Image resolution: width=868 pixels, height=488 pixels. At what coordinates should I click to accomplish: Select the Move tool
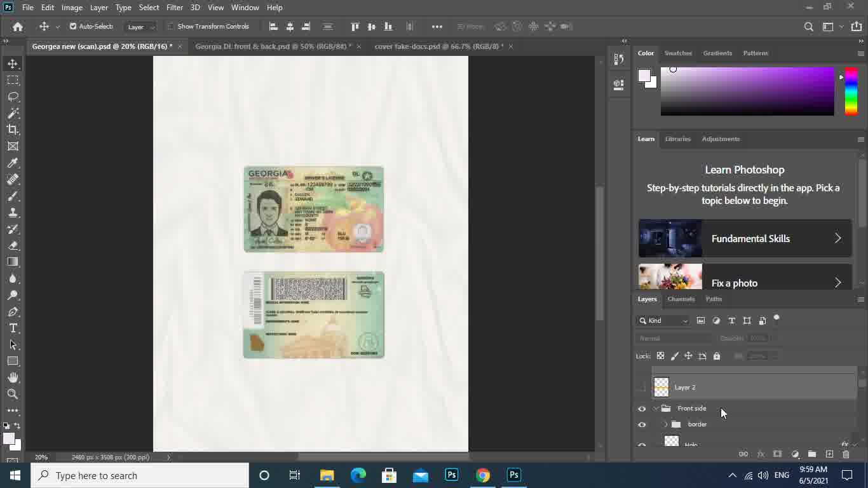(13, 64)
